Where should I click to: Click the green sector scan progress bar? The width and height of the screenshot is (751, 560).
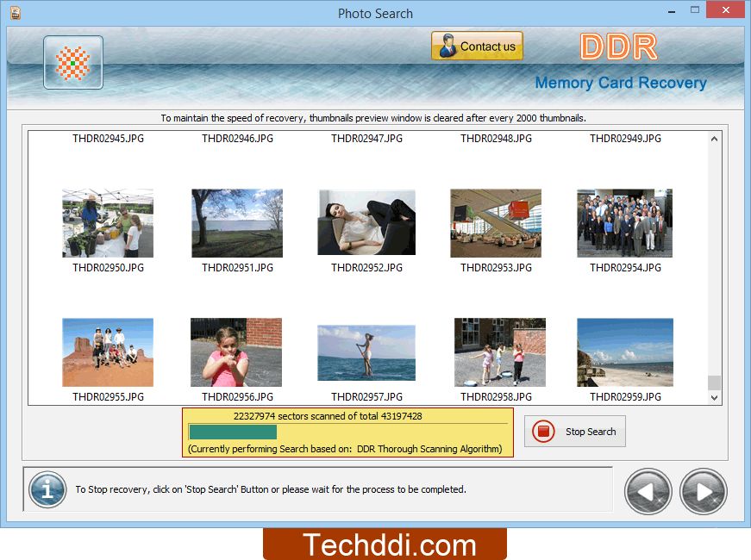(x=234, y=432)
